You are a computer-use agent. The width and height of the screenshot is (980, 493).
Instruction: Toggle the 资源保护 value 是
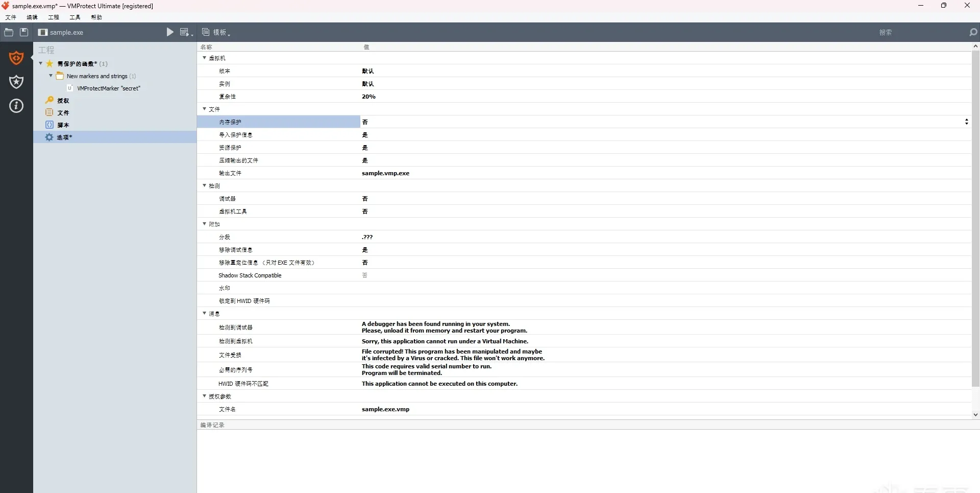click(365, 148)
